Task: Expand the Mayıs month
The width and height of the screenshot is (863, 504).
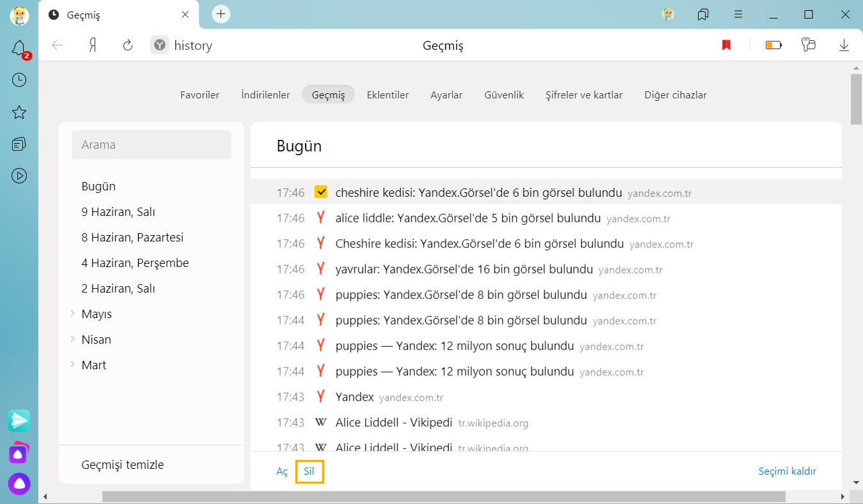Action: [73, 314]
